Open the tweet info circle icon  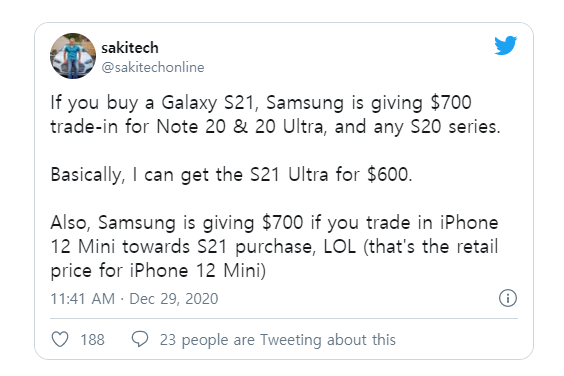pos(508,298)
